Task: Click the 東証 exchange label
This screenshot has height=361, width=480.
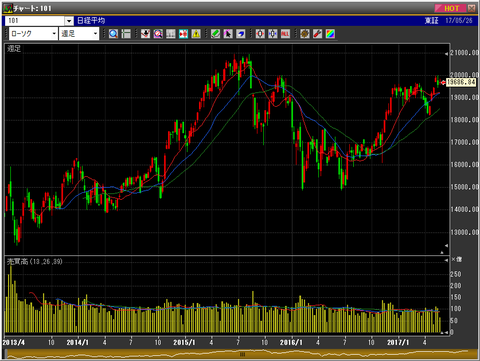Action: pyautogui.click(x=431, y=21)
